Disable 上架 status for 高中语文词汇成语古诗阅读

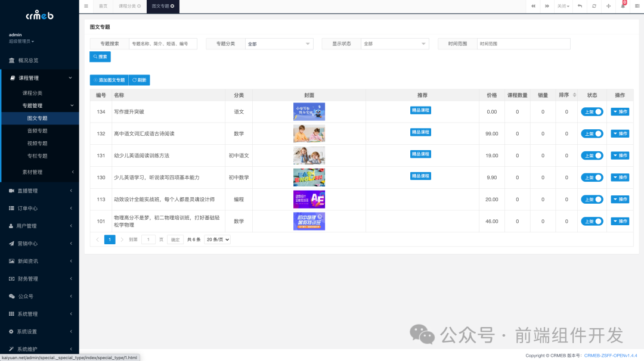click(x=592, y=133)
